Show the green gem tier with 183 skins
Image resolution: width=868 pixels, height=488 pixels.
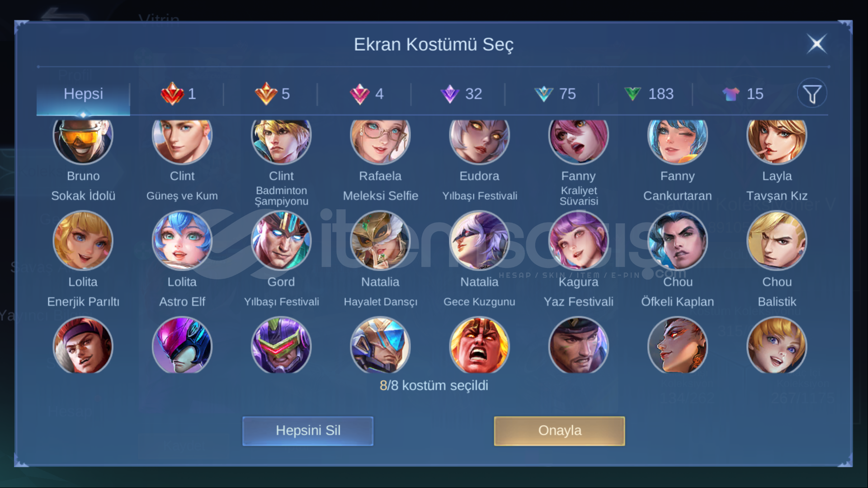coord(649,94)
